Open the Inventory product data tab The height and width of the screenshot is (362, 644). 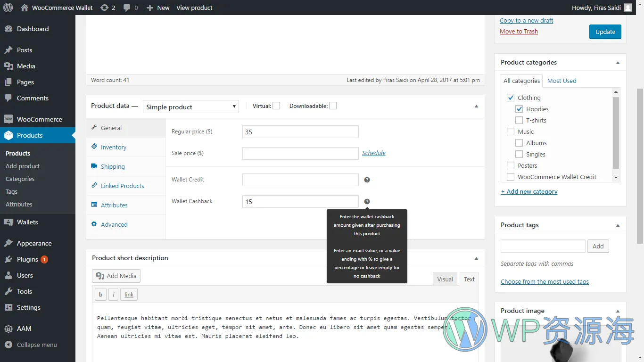coord(126,147)
